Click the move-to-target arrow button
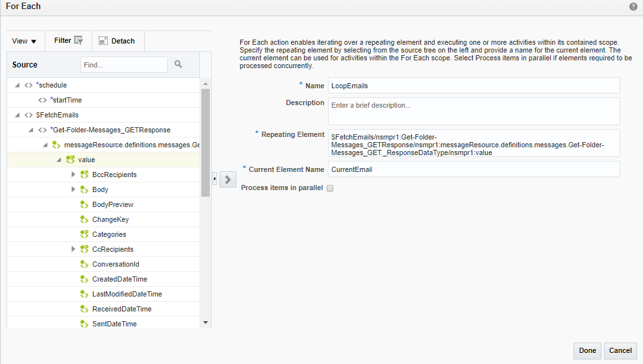Viewport: 643px width, 364px height. pos(228,179)
